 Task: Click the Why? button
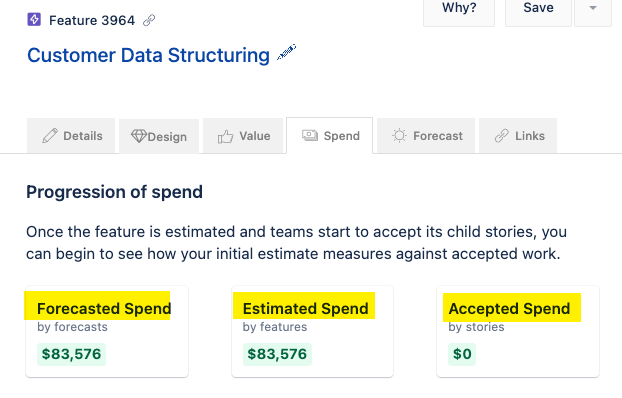point(459,9)
